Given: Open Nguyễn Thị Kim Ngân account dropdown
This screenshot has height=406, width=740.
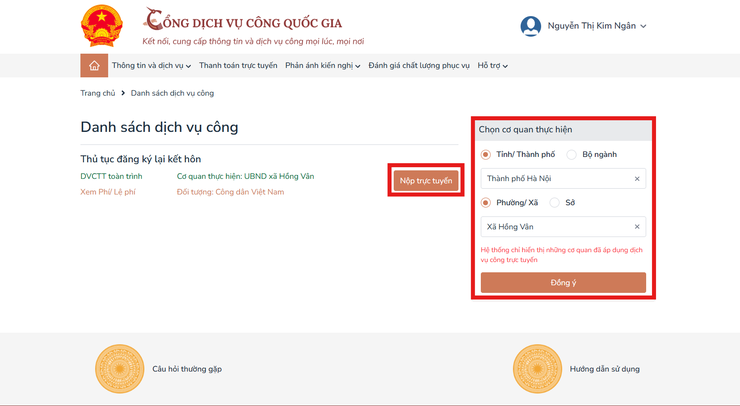Looking at the screenshot, I should tap(597, 26).
